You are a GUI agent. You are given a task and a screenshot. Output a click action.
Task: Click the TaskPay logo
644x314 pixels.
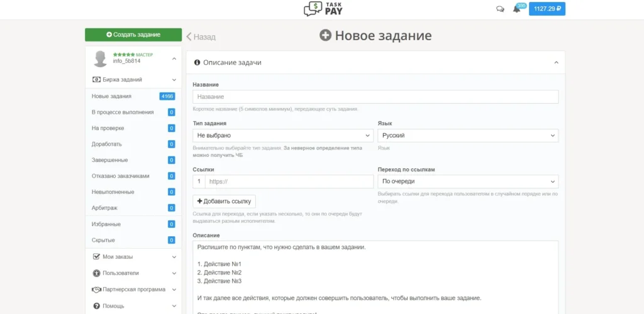(323, 9)
